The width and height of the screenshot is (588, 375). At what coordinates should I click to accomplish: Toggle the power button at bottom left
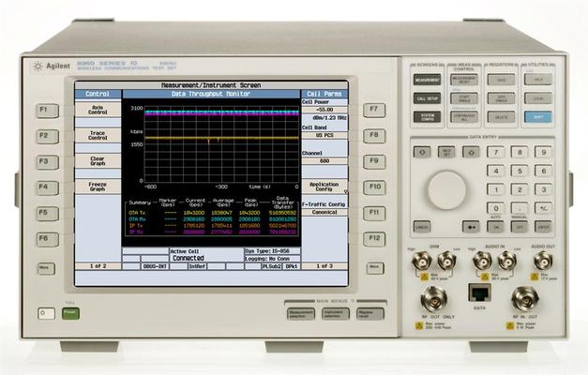click(45, 313)
